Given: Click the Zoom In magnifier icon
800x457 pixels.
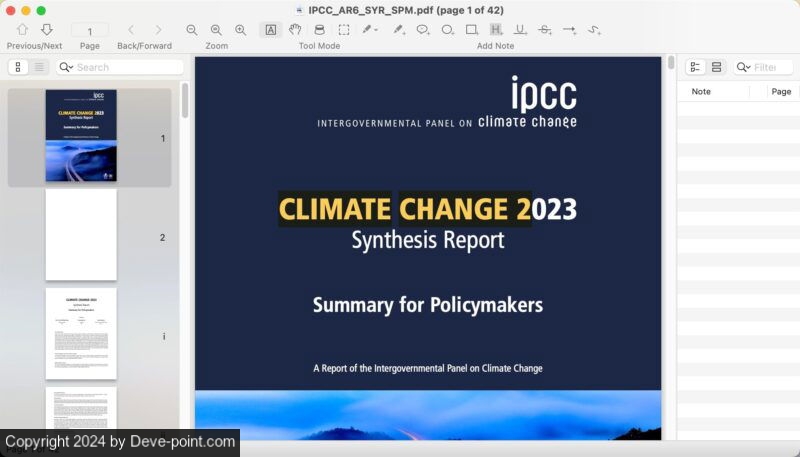Looking at the screenshot, I should click(240, 30).
